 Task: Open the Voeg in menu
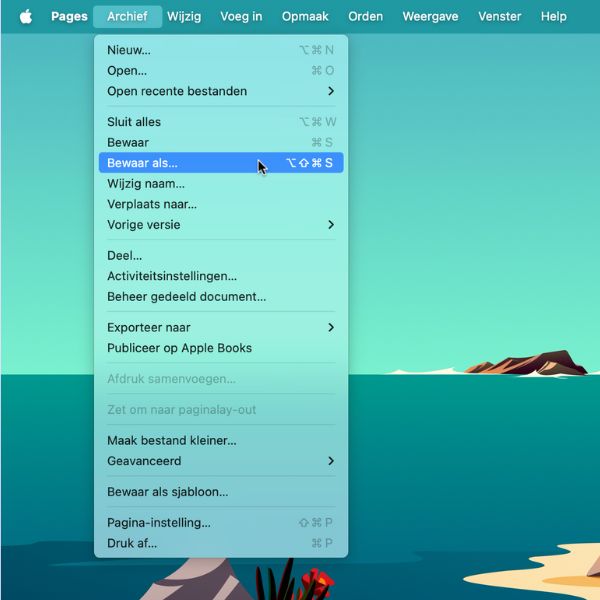241,16
